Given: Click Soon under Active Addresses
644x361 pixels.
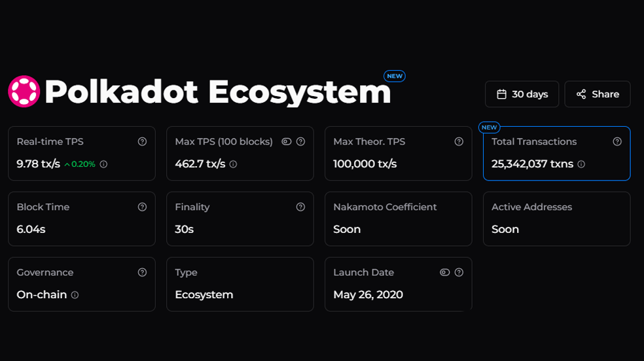Looking at the screenshot, I should [505, 229].
